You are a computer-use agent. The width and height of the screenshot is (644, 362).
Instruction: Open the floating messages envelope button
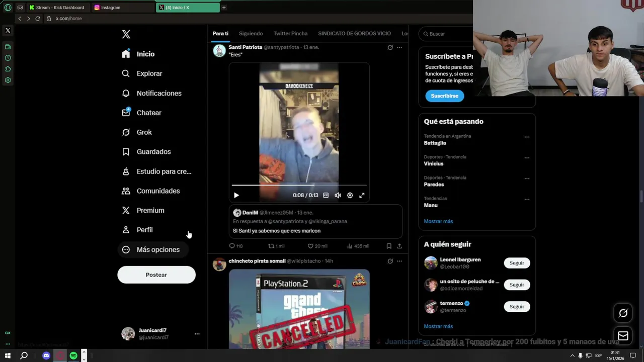pos(623,335)
